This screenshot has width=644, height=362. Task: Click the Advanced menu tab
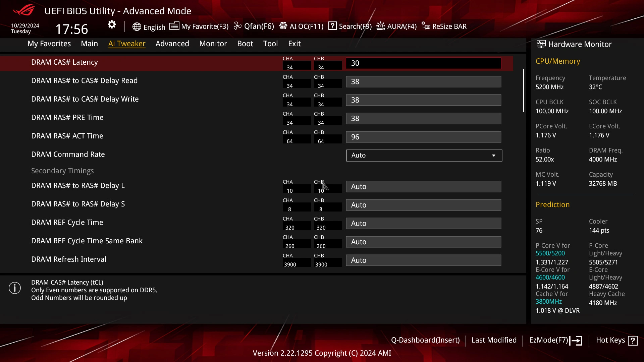172,43
